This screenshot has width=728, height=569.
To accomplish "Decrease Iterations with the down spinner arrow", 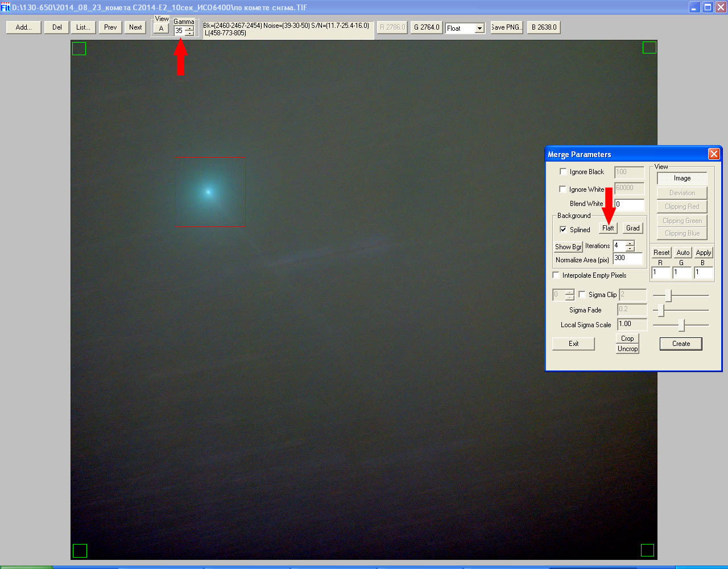I will coord(630,249).
